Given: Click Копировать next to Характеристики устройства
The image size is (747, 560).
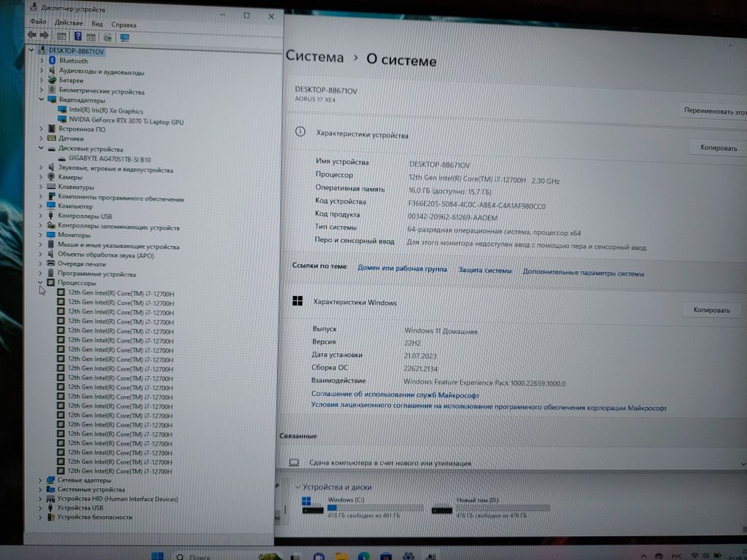Looking at the screenshot, I should pyautogui.click(x=719, y=147).
